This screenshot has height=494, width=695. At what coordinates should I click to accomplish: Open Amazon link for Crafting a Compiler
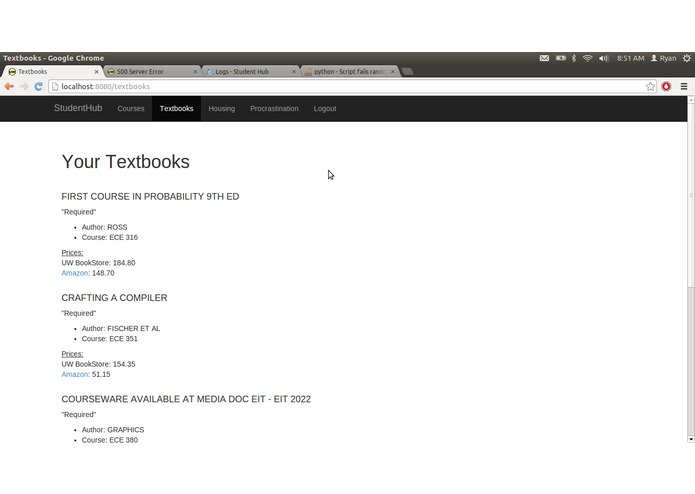[x=75, y=374]
